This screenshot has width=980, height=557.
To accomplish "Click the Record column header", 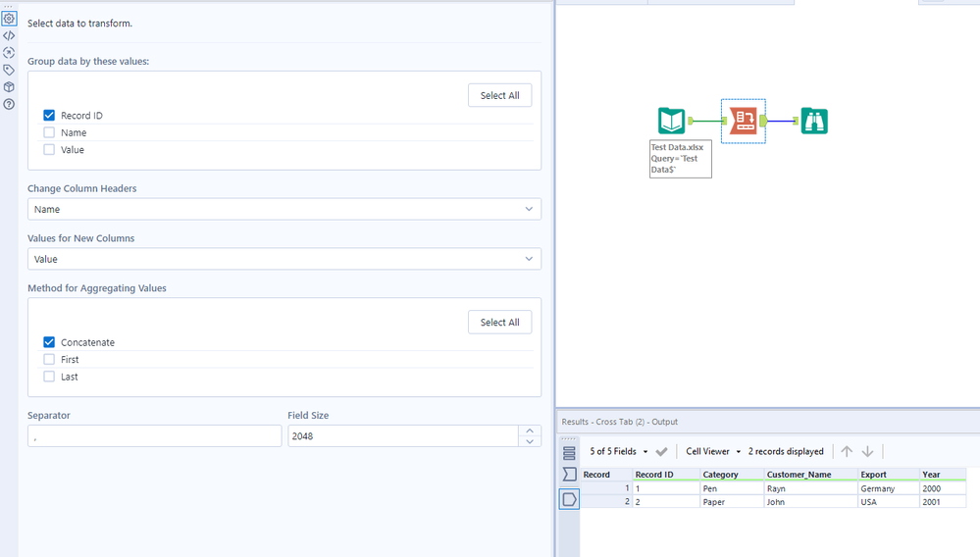I will tap(606, 475).
